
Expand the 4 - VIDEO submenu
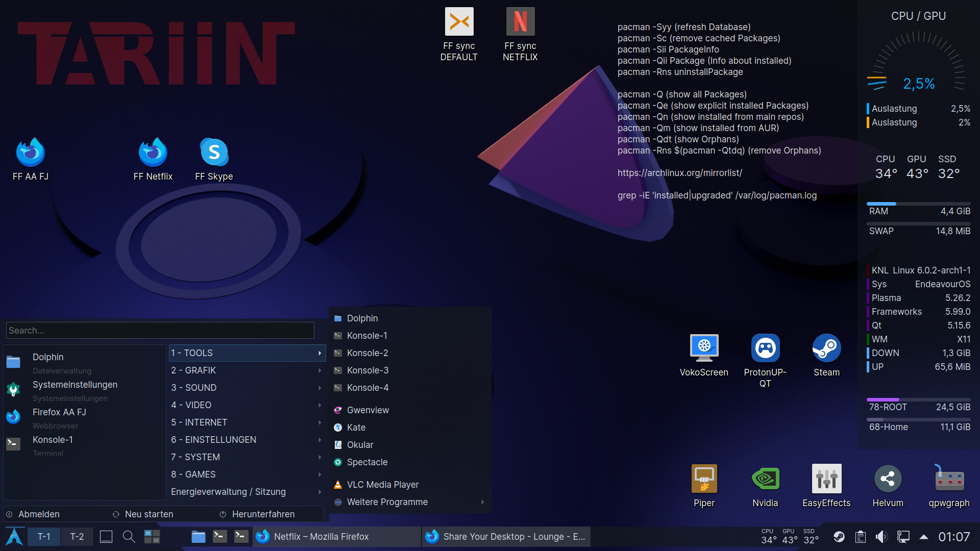[248, 405]
